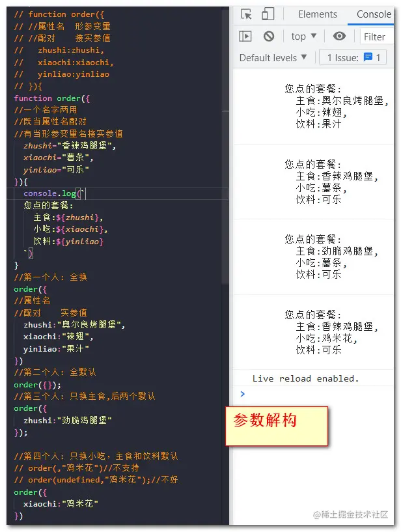
Task: Click the console prompt arrow
Action: [242, 394]
